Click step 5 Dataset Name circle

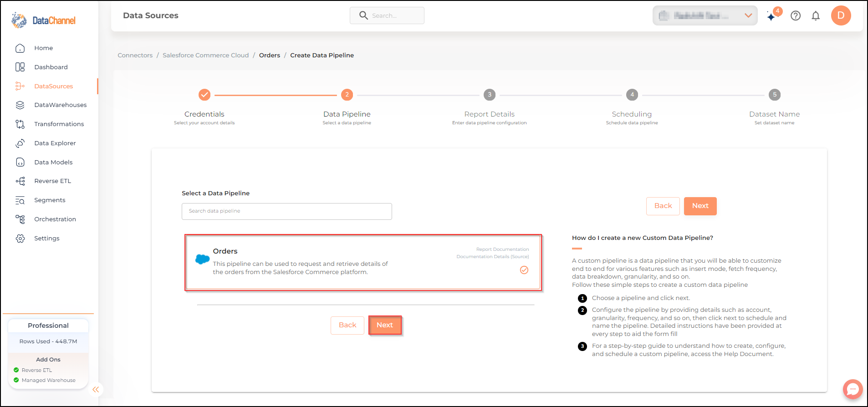[x=775, y=95]
